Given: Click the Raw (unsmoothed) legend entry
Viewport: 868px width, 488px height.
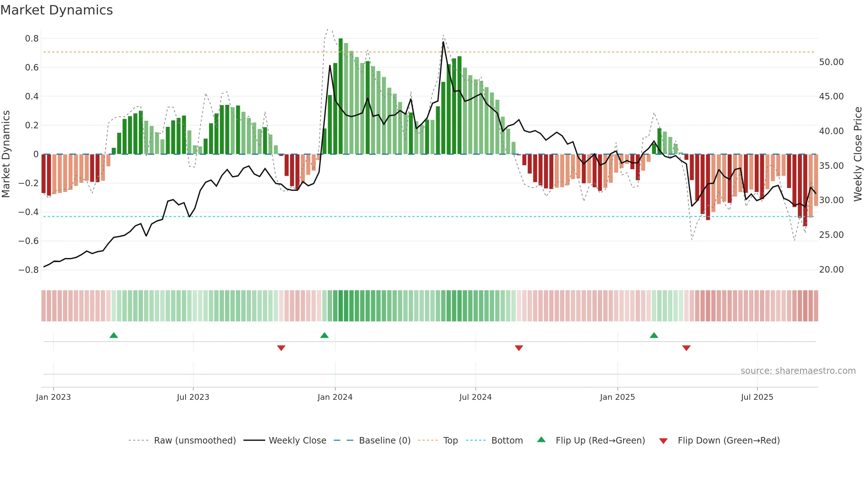Looking at the screenshot, I should pyautogui.click(x=182, y=440).
